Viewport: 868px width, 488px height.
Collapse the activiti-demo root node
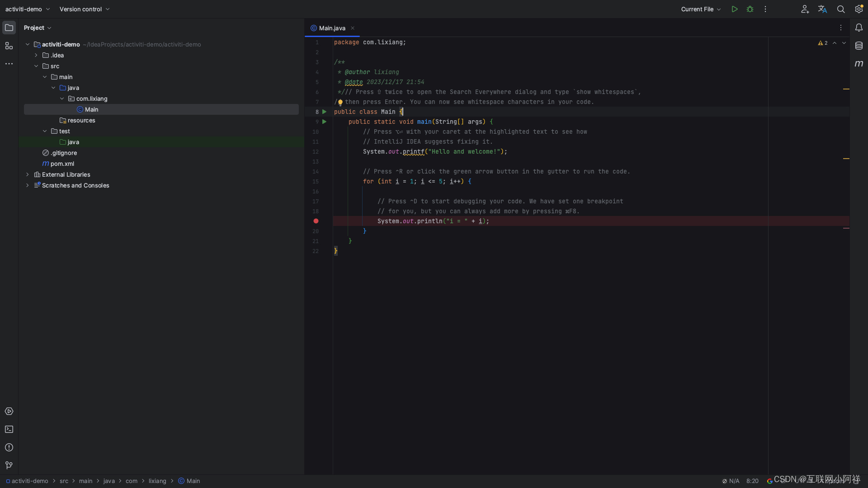click(x=28, y=44)
